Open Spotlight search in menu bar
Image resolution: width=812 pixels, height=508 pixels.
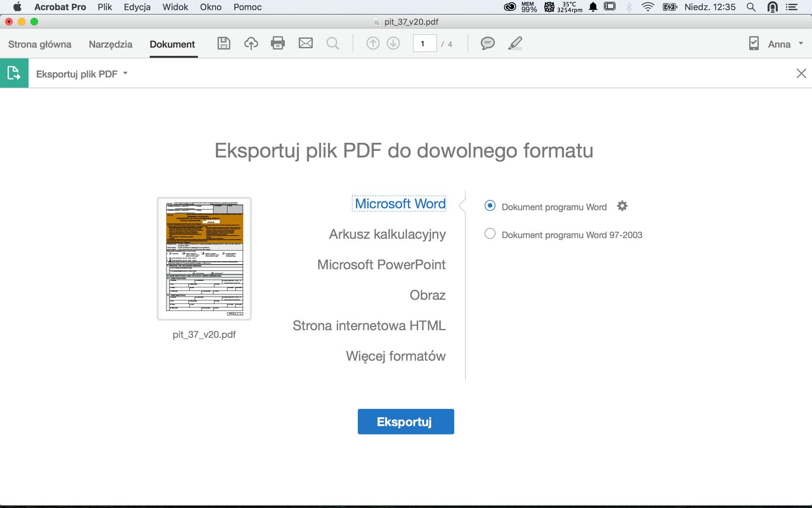pyautogui.click(x=751, y=7)
